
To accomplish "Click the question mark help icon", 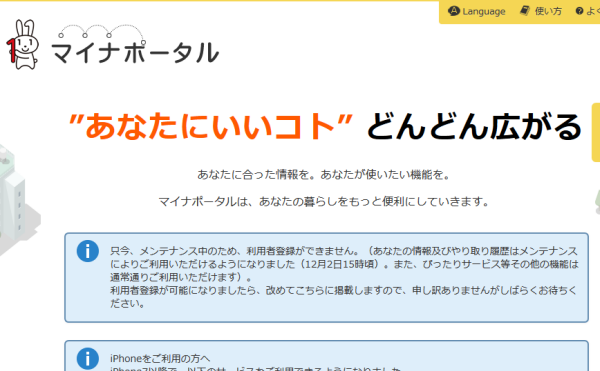I will point(579,11).
